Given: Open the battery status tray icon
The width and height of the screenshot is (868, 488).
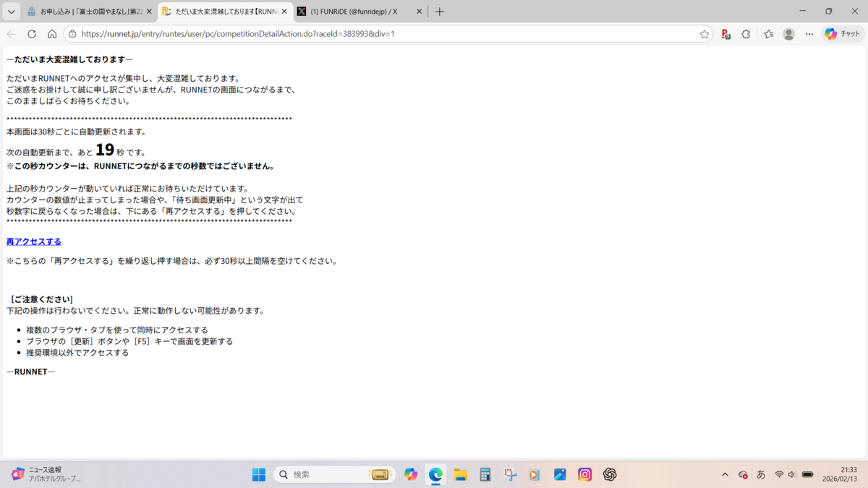Looking at the screenshot, I should click(x=808, y=474).
